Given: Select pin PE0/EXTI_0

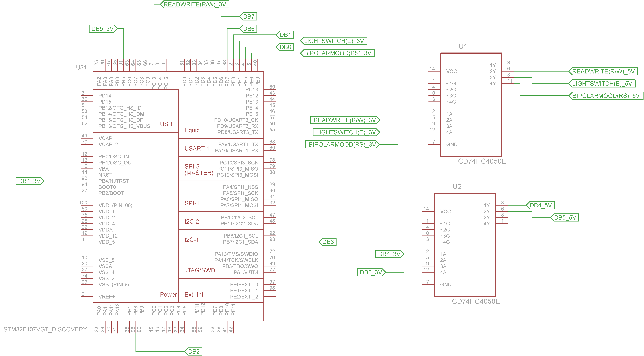Looking at the screenshot, I should click(244, 285).
